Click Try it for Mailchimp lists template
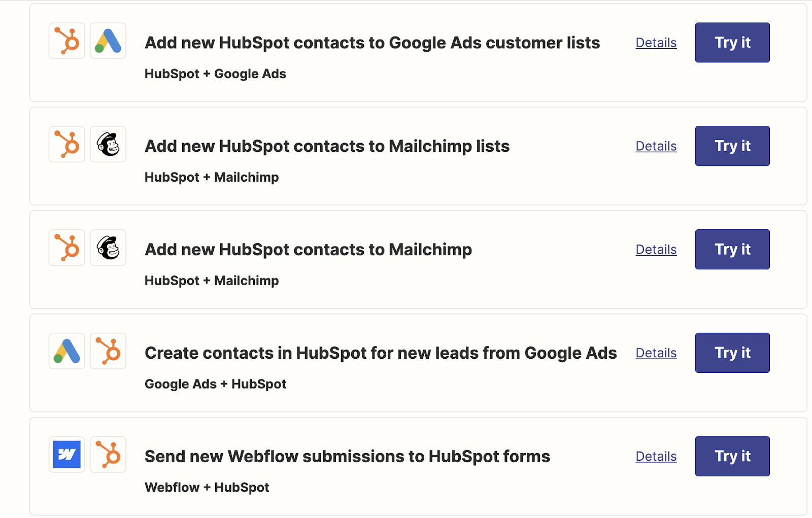Image resolution: width=812 pixels, height=518 pixels. 732,146
